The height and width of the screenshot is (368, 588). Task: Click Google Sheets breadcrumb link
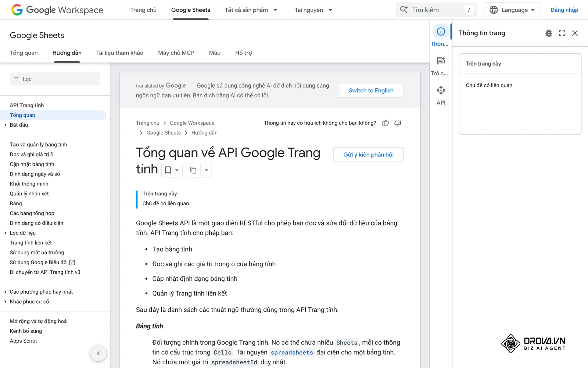(x=164, y=133)
